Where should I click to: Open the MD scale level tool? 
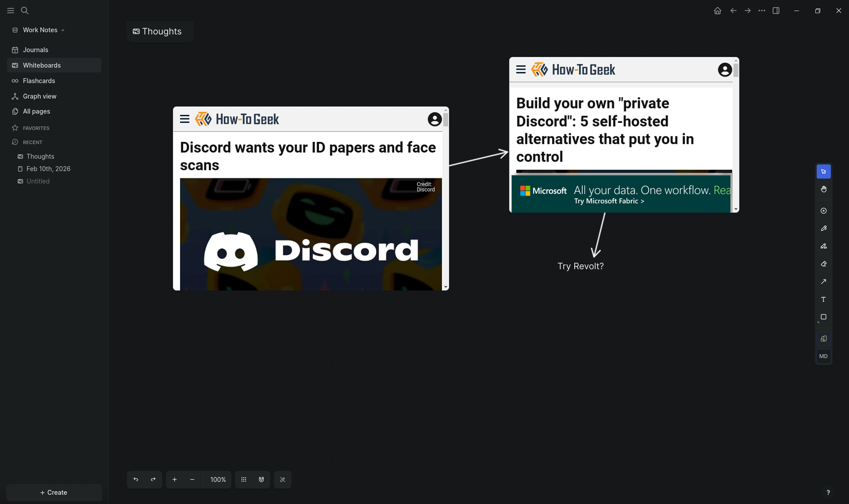(823, 356)
